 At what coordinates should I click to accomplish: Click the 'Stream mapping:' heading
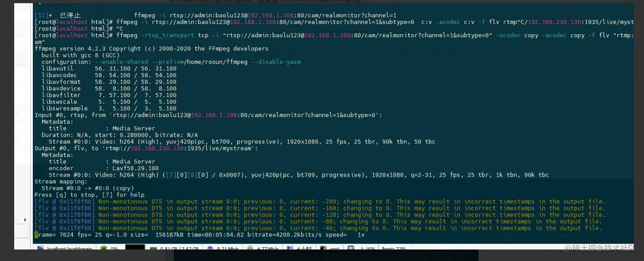coord(61,181)
